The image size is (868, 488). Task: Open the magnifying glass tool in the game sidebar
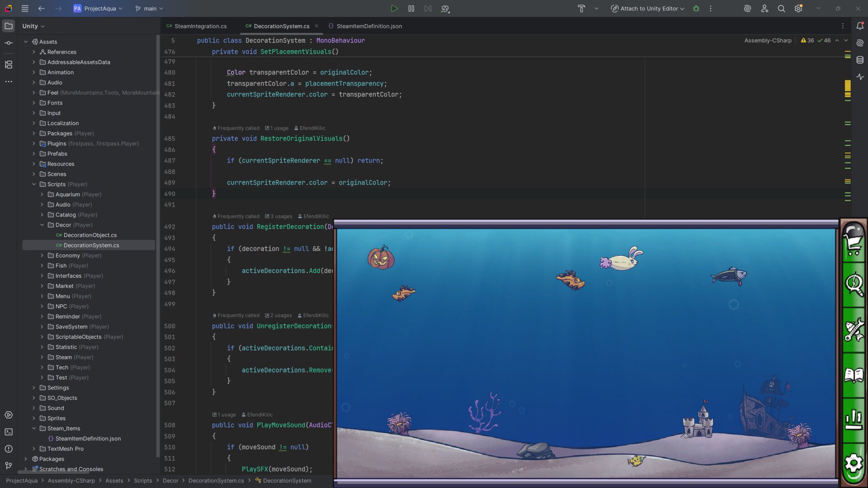point(854,285)
